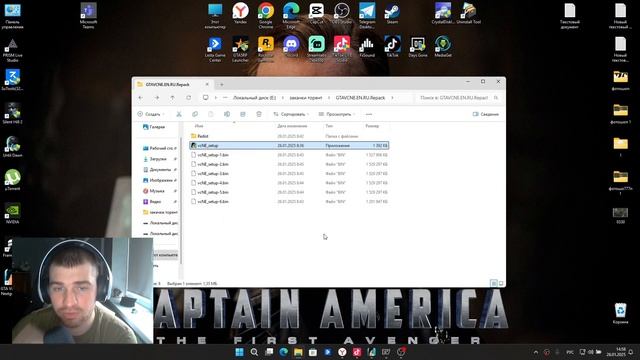
Task: Click the Delete trash icon in toolbar
Action: click(x=259, y=114)
